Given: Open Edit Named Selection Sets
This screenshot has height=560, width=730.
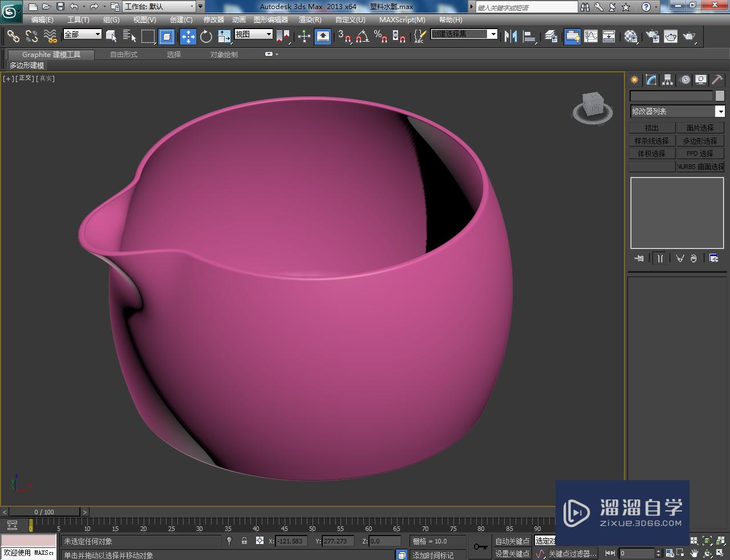Looking at the screenshot, I should pos(420,36).
